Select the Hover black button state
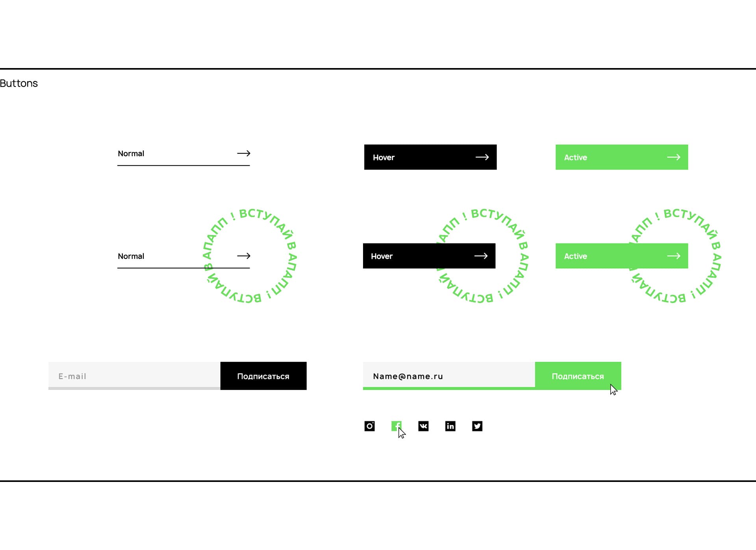756x550 pixels. (x=430, y=157)
